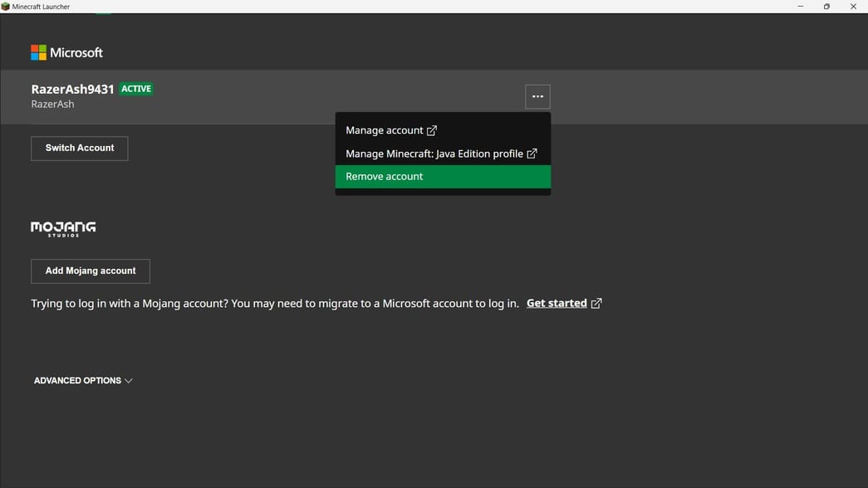Open the Get started link
Screen dimensions: 868x488
pos(557,303)
